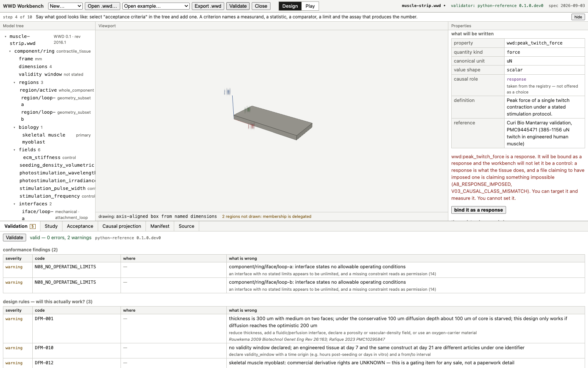Select seeding_density_volumetric field
Image resolution: width=588 pixels, height=368 pixels.
pyautogui.click(x=57, y=165)
